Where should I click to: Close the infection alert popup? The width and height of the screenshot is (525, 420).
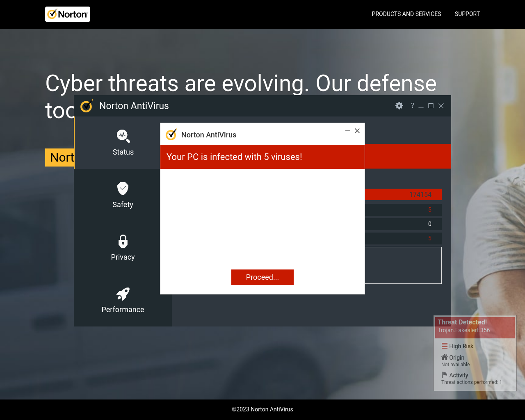[x=357, y=131]
